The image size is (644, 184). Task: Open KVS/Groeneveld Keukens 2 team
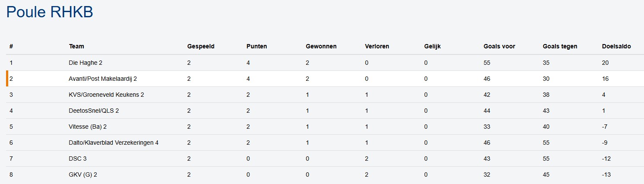[106, 95]
